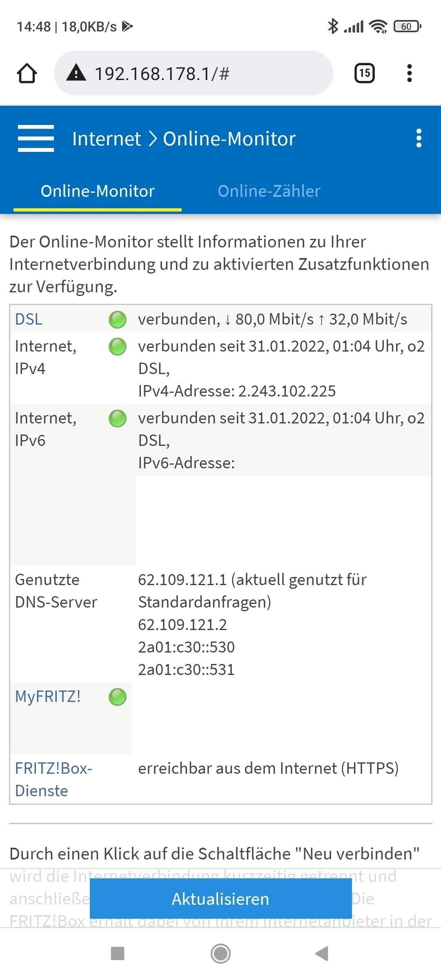The height and width of the screenshot is (980, 441).
Task: Tap the Internet IPv4 green status indicator
Action: (118, 347)
